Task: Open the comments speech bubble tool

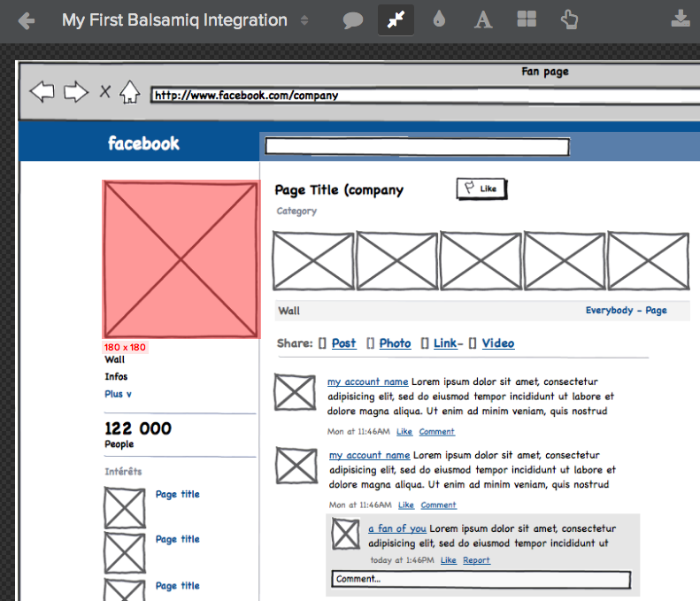Action: (x=353, y=20)
